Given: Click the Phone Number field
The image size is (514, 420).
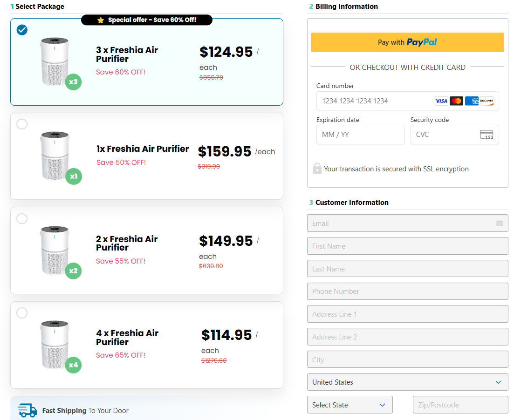Looking at the screenshot, I should click(407, 291).
